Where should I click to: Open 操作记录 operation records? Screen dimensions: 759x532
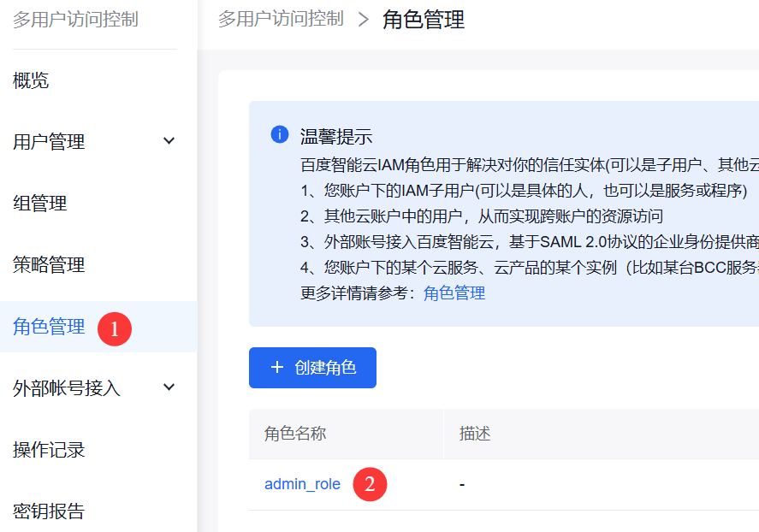click(x=49, y=449)
